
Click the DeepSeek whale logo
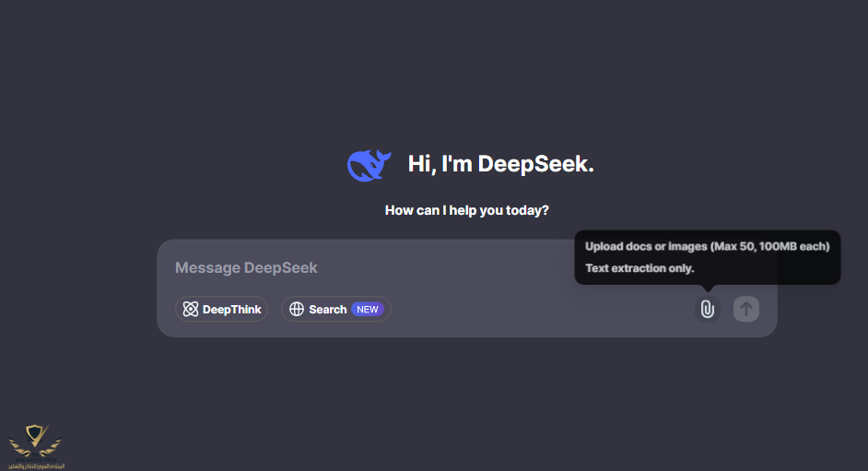(369, 165)
